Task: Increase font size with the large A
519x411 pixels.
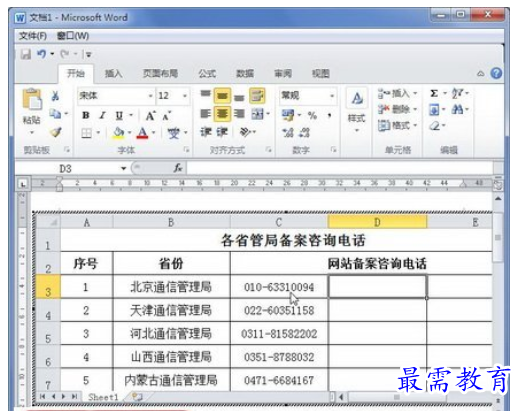Action: pos(150,115)
